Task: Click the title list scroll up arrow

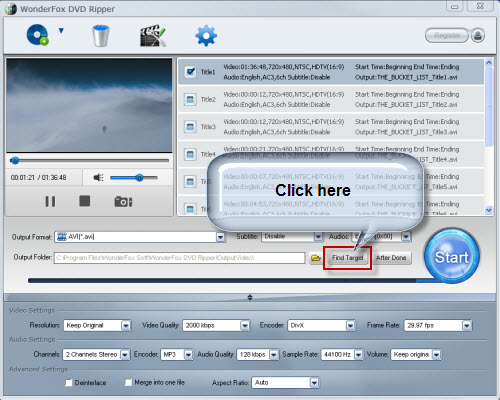Action: (489, 62)
